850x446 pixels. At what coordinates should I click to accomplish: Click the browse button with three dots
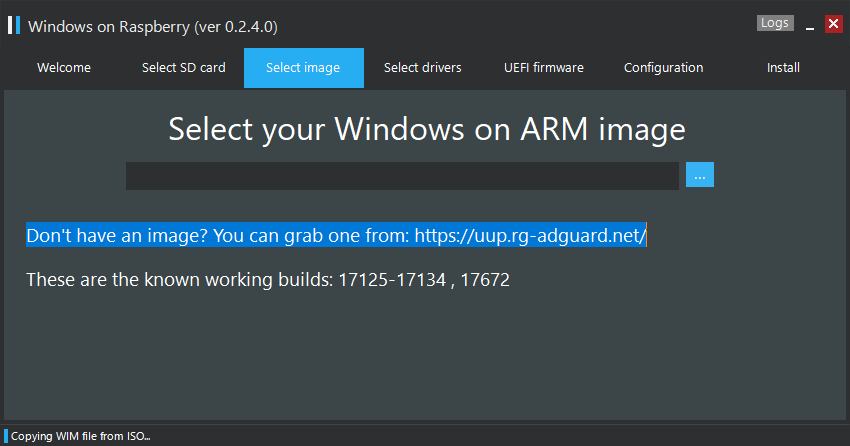[x=700, y=174]
